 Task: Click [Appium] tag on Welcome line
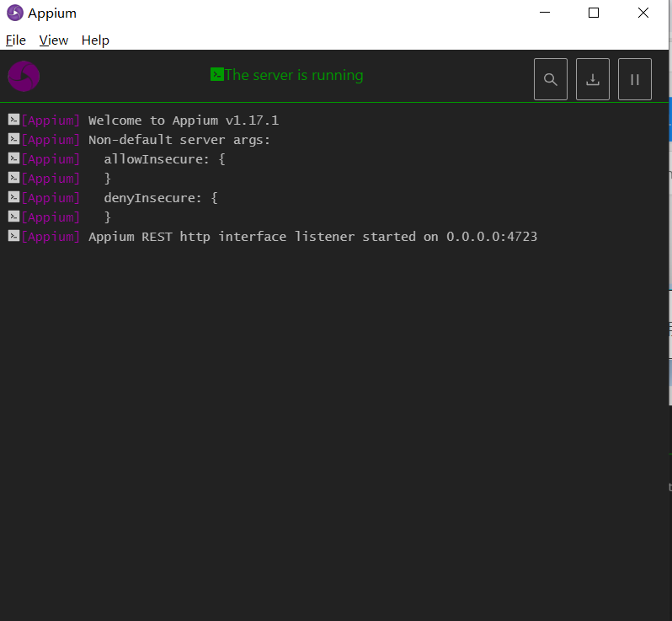tap(51, 120)
